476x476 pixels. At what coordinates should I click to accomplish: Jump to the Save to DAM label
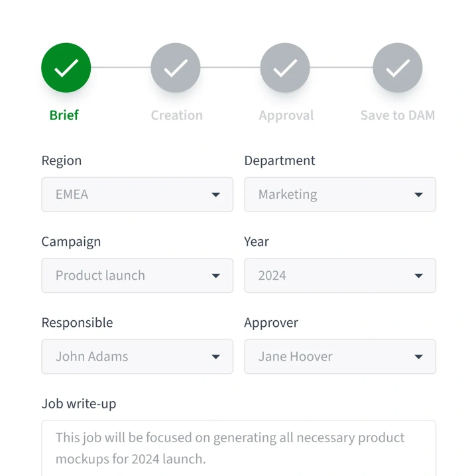click(398, 115)
